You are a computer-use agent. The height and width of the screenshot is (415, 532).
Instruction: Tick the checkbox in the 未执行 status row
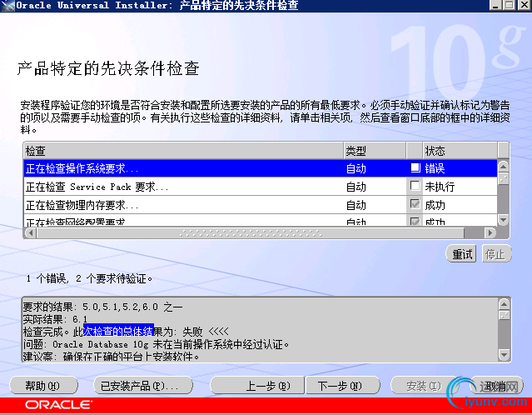click(x=415, y=186)
